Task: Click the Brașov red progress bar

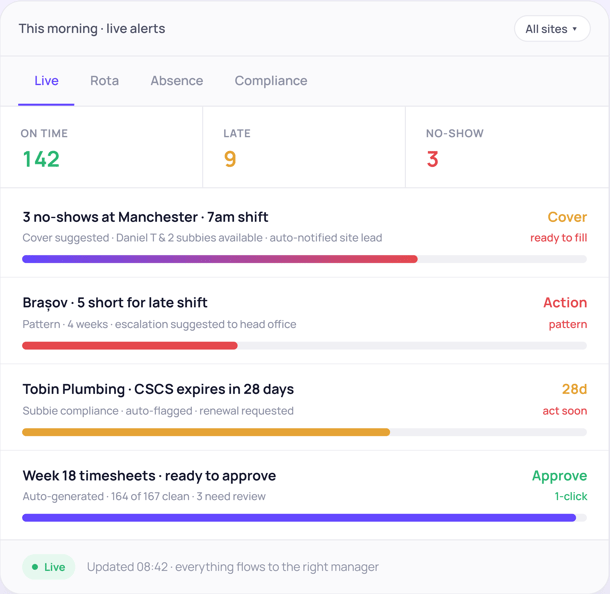Action: pyautogui.click(x=305, y=345)
